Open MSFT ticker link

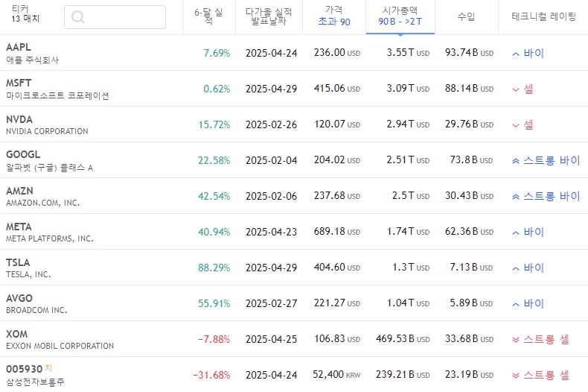(19, 83)
